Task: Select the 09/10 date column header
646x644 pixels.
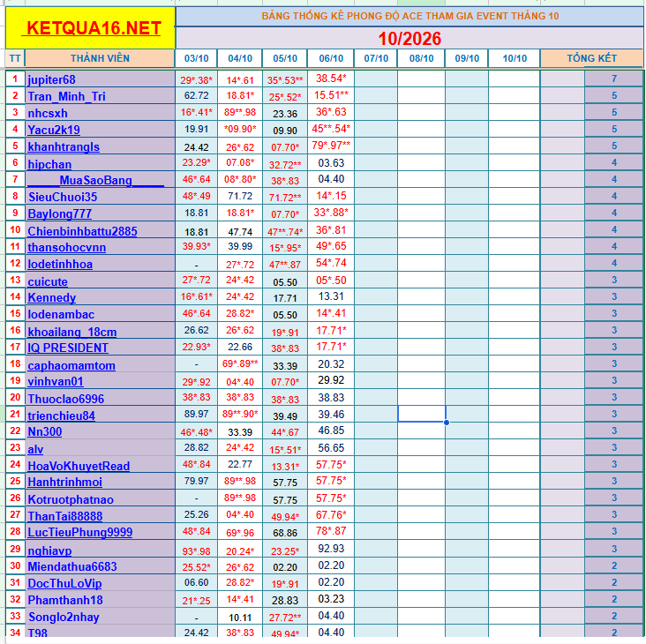Action: click(x=467, y=58)
